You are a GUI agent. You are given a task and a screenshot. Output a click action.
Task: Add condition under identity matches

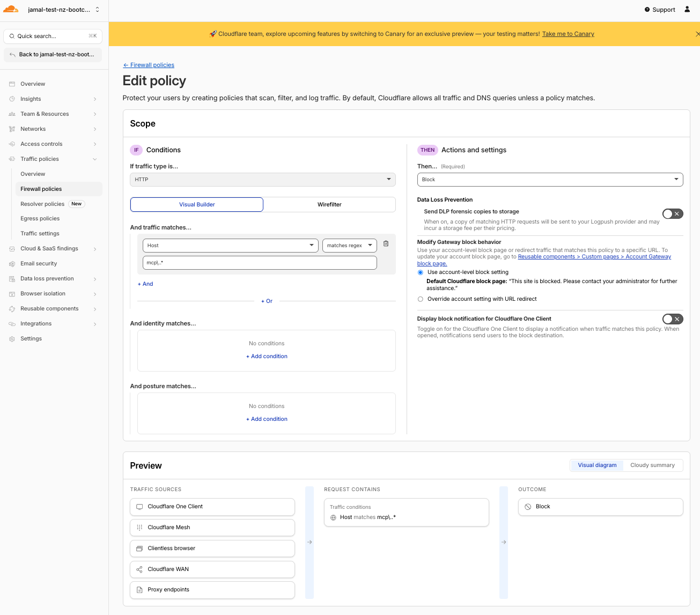pos(267,357)
